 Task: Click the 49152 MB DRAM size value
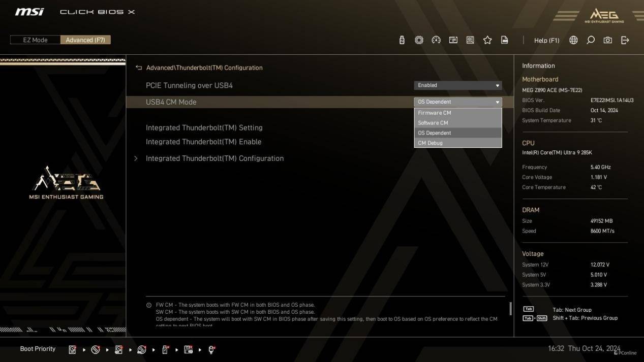point(601,221)
